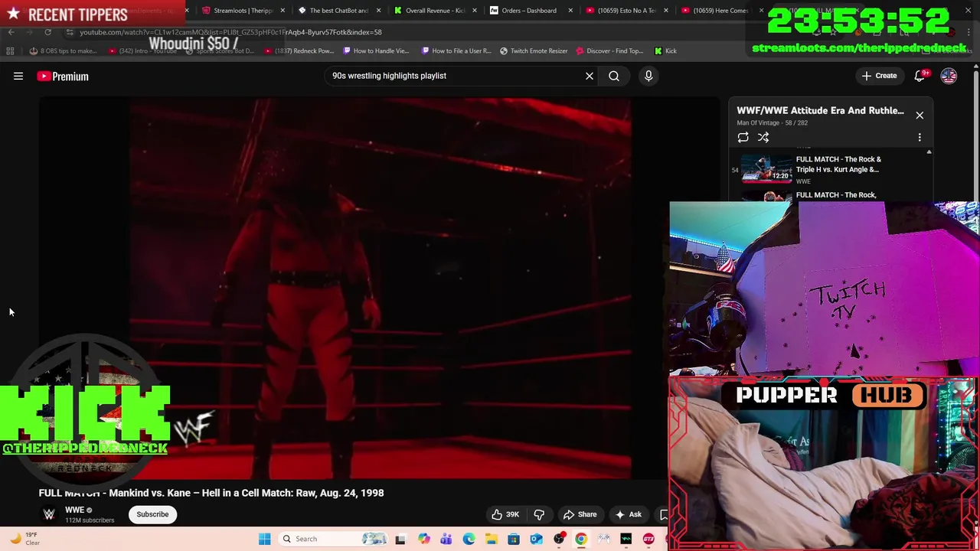980x551 pixels.
Task: Open the playlist more-options menu
Action: [920, 137]
